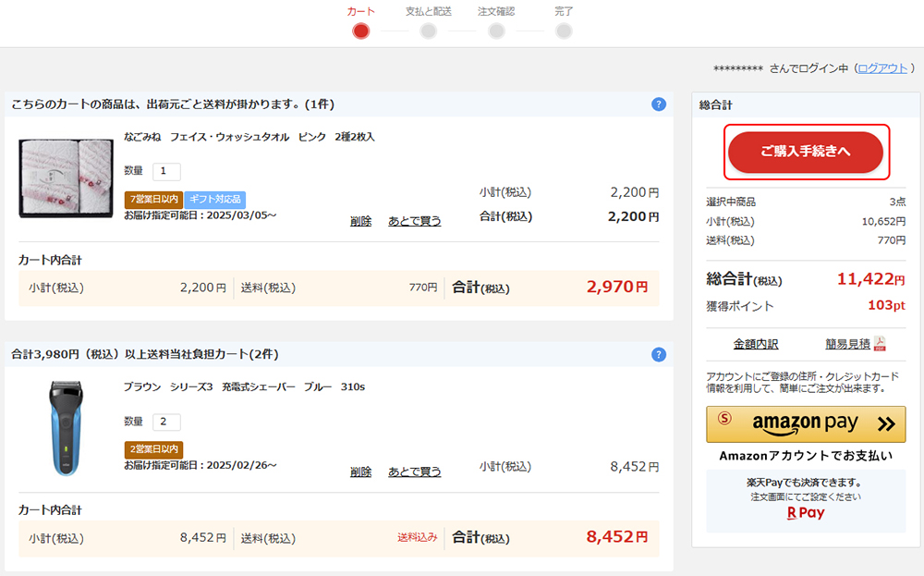The image size is (924, 576).
Task: Click the 支払と配送 step circle
Action: point(429,31)
